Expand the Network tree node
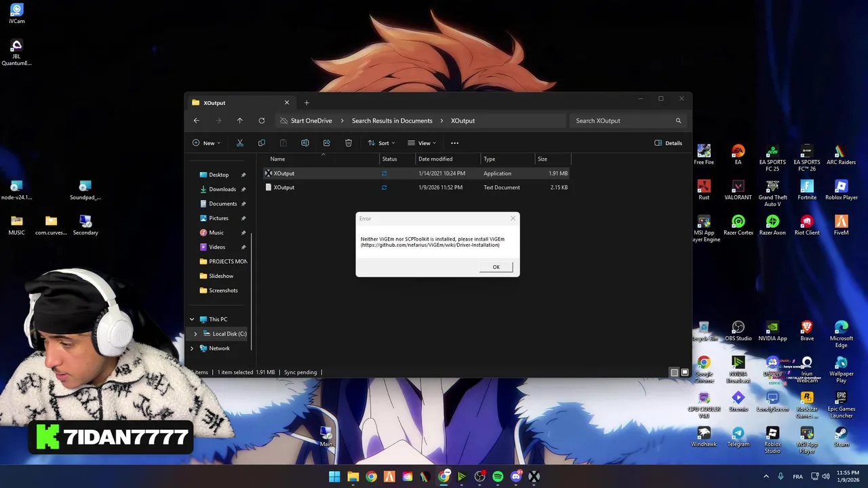 [192, 348]
